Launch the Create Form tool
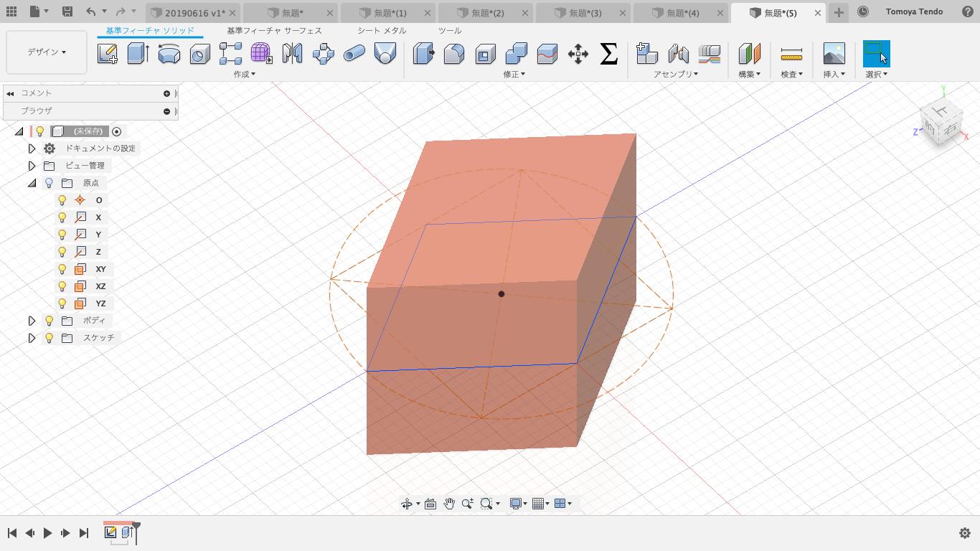 point(260,54)
